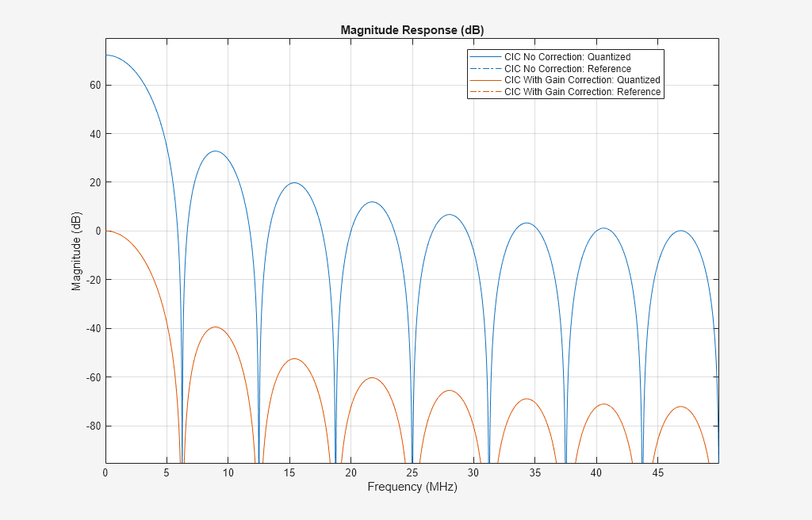Viewport: 812px width, 520px height.
Task: Select legend entry 'CIC No Correction: Reference'
Action: 567,69
